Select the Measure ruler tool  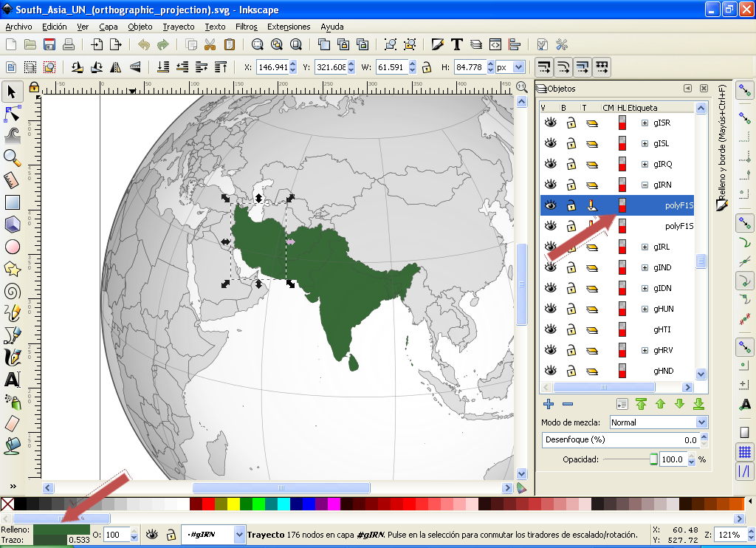pyautogui.click(x=12, y=180)
